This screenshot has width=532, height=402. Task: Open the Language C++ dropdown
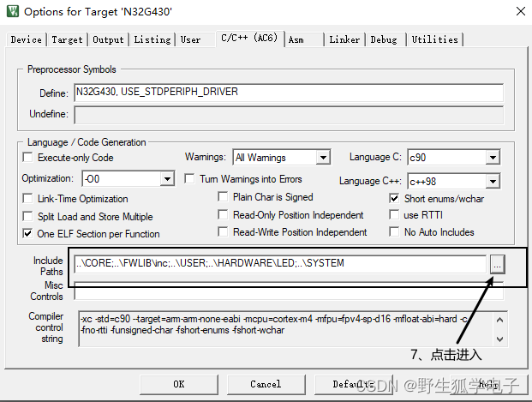pos(493,182)
